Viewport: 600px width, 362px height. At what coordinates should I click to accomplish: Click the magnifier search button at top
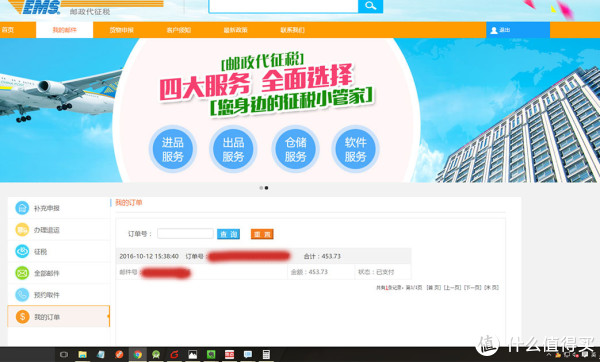pos(370,6)
